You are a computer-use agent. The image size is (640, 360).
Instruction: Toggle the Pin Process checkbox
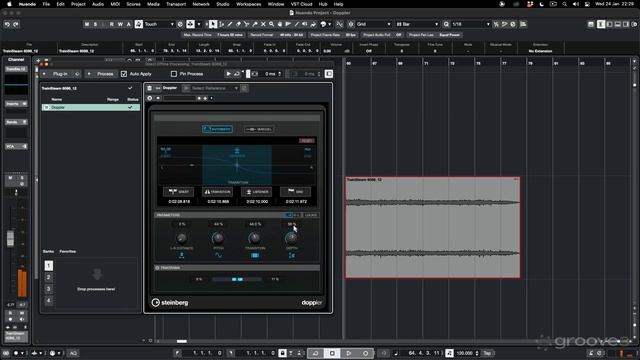(174, 74)
